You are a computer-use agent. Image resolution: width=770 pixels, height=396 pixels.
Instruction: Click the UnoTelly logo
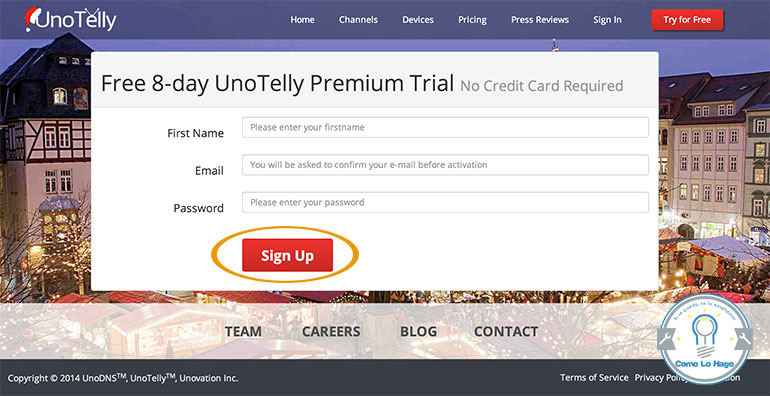[x=71, y=20]
